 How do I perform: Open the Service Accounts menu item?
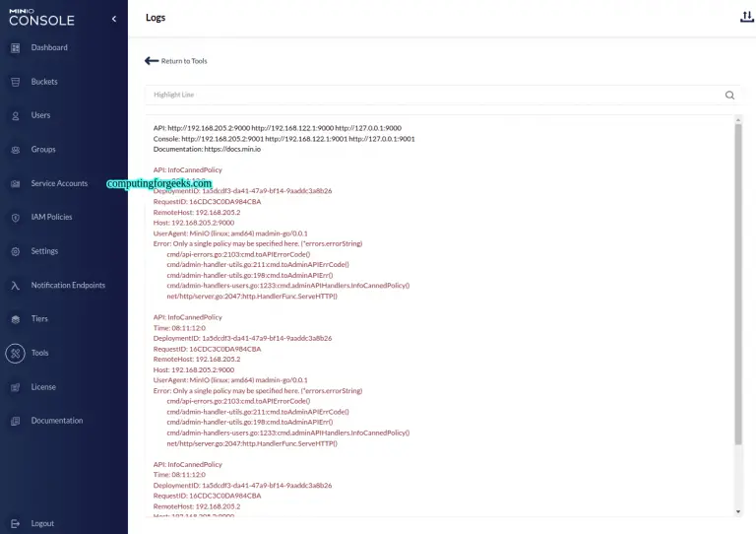point(59,183)
